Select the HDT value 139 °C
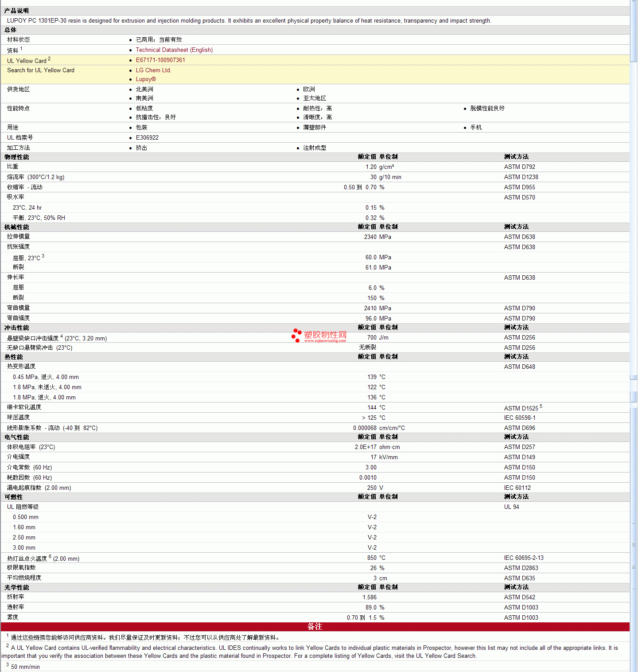638x672 pixels. [376, 377]
